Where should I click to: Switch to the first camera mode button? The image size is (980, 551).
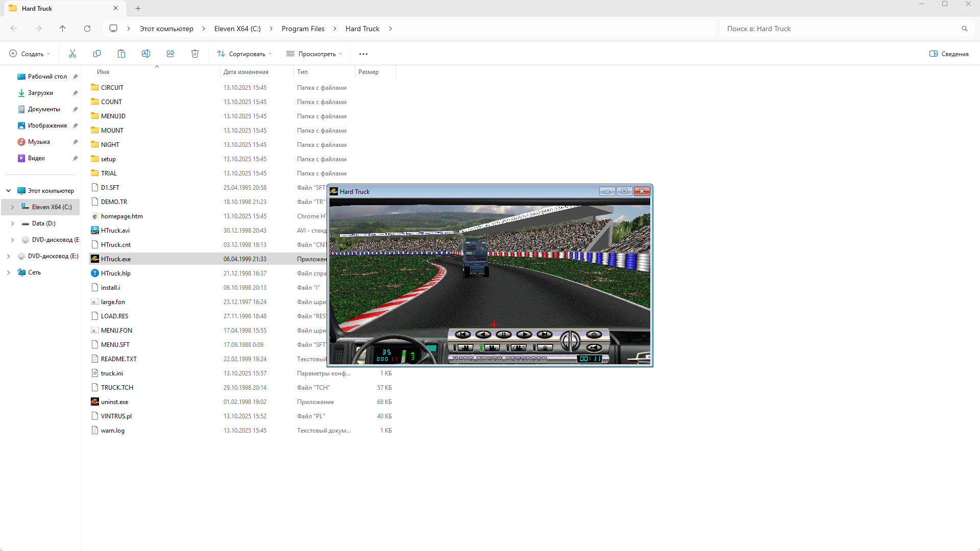coord(465,348)
